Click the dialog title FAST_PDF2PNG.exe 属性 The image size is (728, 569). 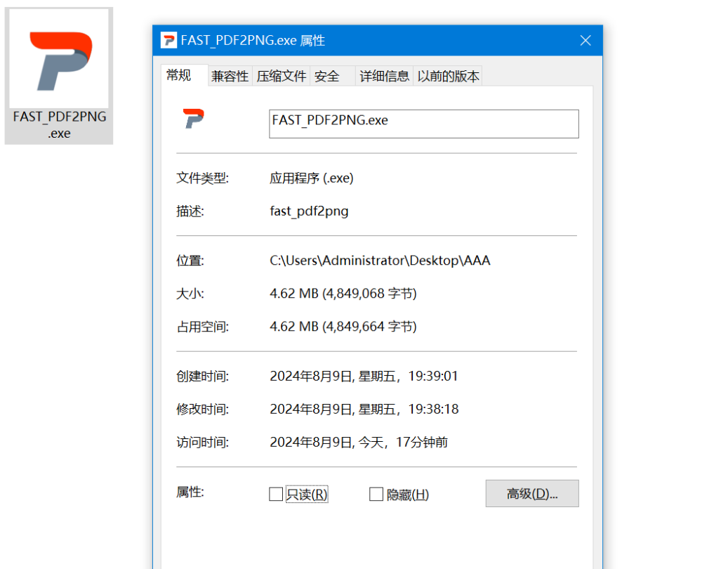tap(251, 40)
